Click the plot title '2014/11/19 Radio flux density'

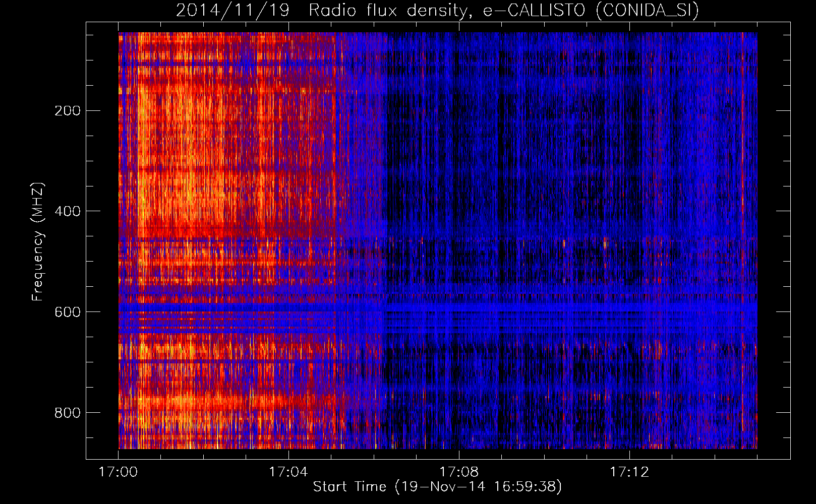[438, 11]
